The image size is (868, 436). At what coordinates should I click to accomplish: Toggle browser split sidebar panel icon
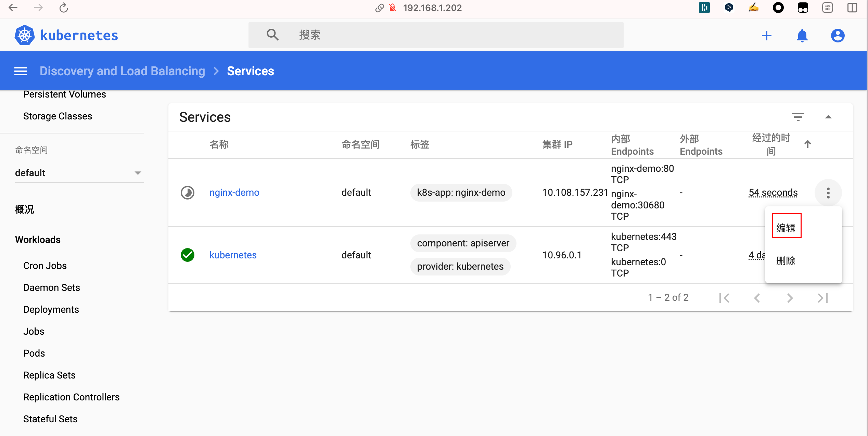[x=852, y=8]
